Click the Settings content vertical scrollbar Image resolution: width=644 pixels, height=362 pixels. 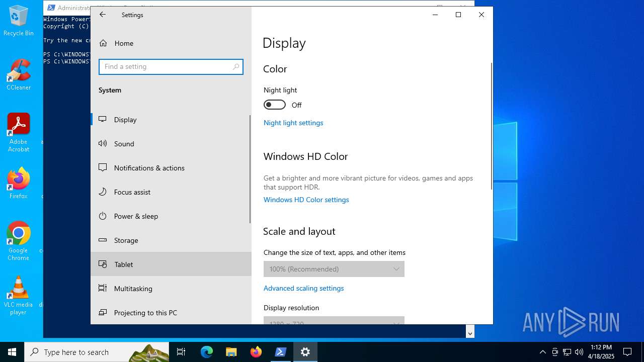[x=492, y=126]
